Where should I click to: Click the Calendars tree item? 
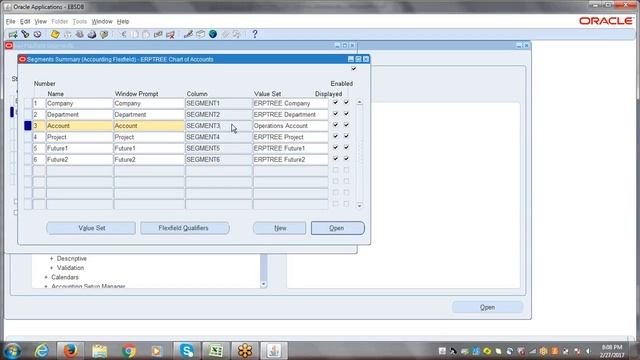(65, 278)
